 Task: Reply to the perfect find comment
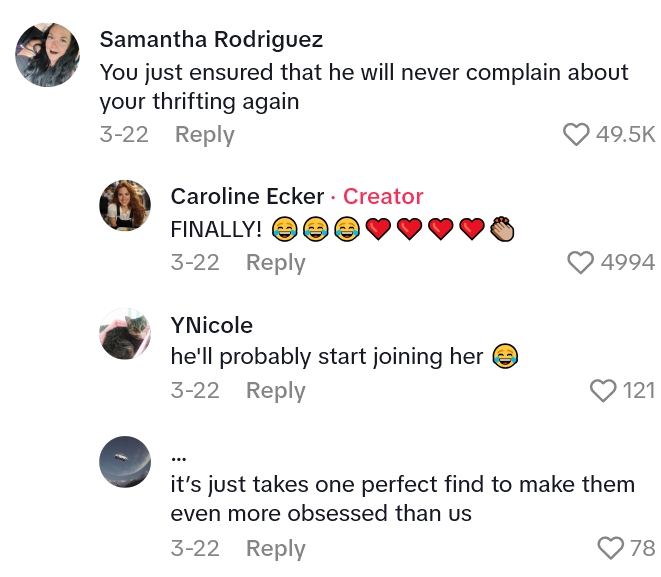tap(275, 548)
